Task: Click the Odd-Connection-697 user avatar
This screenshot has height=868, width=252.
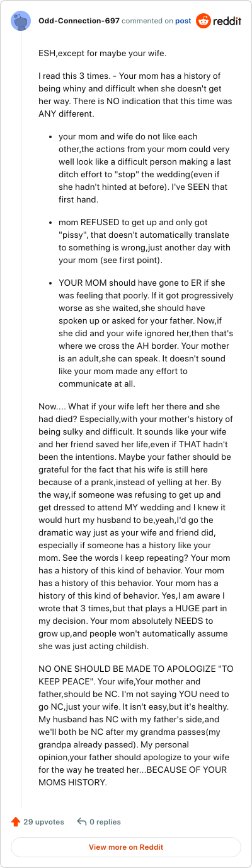Action: coord(21,21)
